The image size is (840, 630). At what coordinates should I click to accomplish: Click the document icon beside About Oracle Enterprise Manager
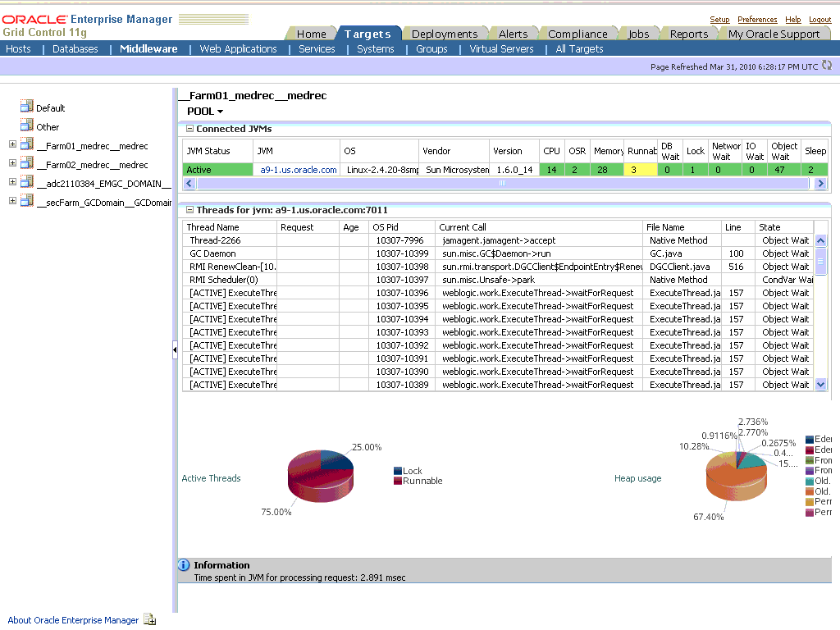150,619
